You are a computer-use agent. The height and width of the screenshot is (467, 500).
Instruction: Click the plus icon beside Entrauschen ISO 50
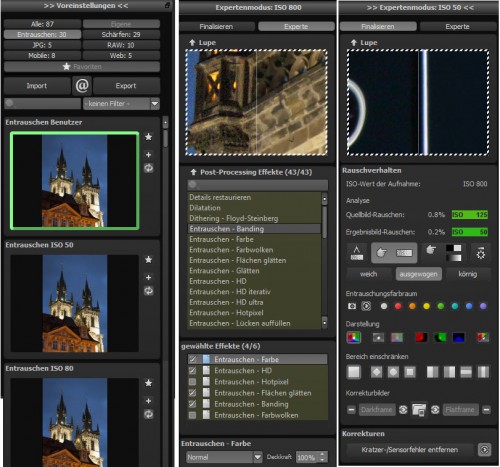point(149,277)
